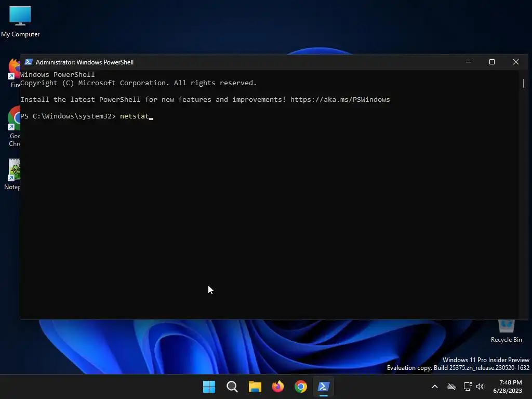The image size is (532, 399).
Task: Maximize the PowerShell window
Action: [x=492, y=62]
